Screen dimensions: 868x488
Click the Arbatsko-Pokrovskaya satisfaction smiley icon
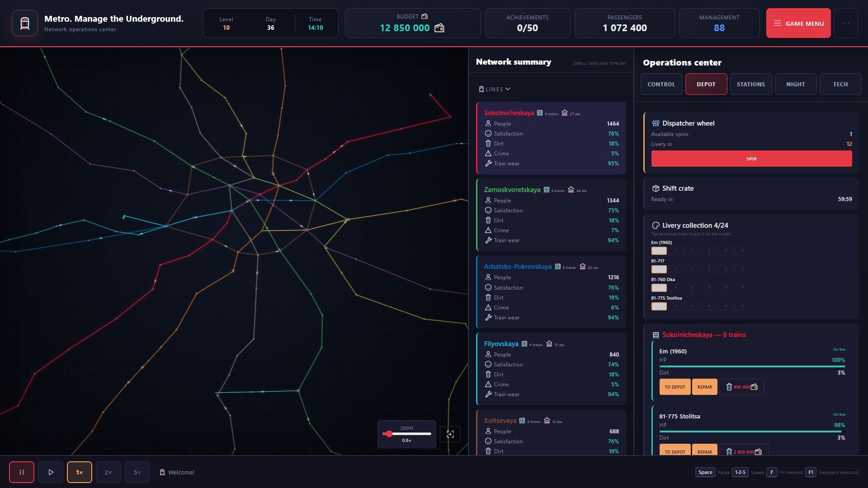(488, 287)
